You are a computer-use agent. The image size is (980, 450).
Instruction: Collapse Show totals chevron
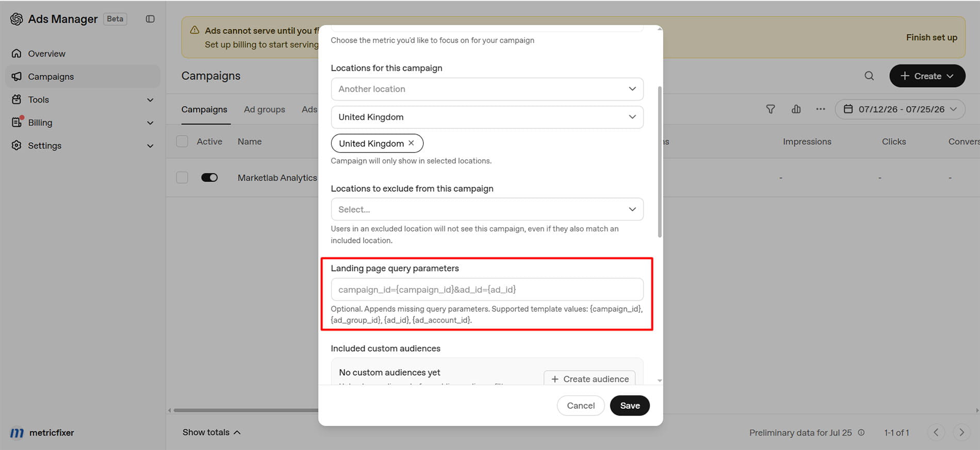[x=237, y=432]
